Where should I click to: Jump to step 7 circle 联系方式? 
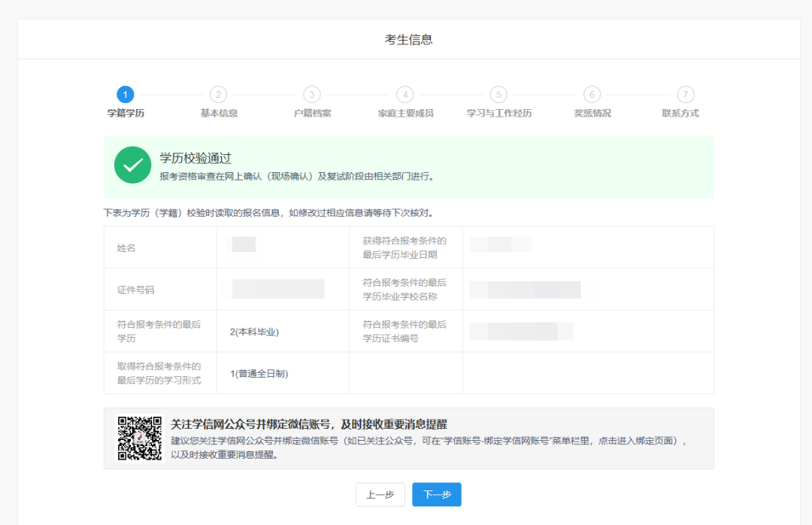[685, 94]
